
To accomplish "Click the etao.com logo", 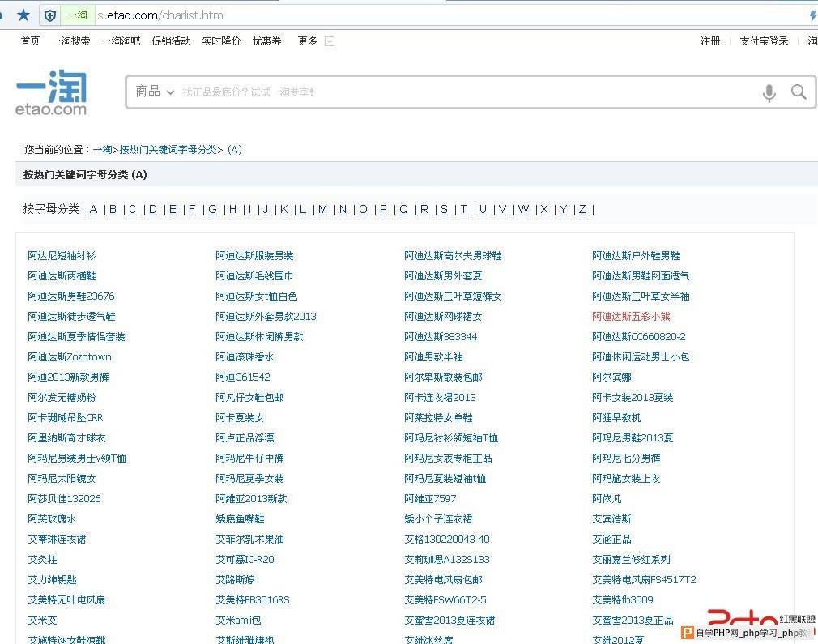I will 51,92.
